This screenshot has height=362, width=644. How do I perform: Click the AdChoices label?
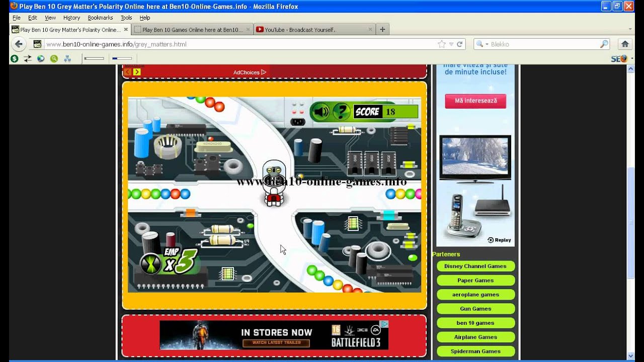coord(246,72)
